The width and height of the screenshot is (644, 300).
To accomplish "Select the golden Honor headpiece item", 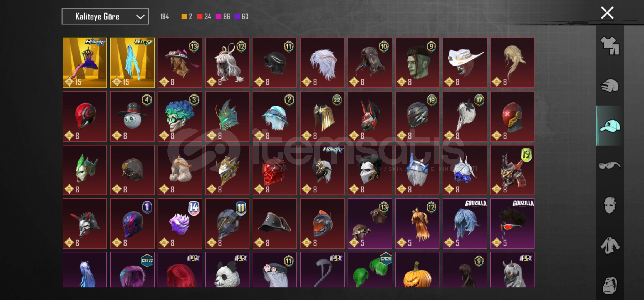I will pos(85,63).
